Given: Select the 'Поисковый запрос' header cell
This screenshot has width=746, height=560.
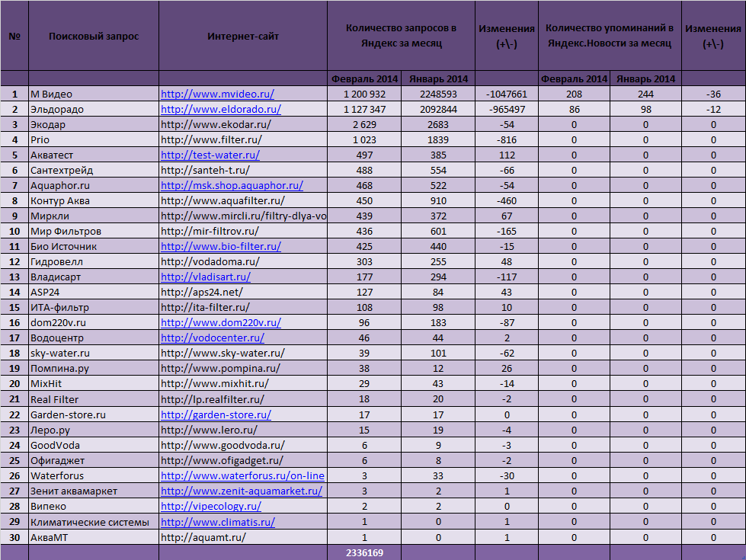Looking at the screenshot, I should click(94, 36).
